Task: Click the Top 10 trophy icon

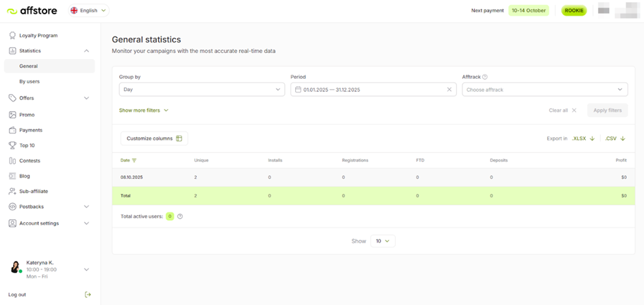Action: (x=12, y=145)
